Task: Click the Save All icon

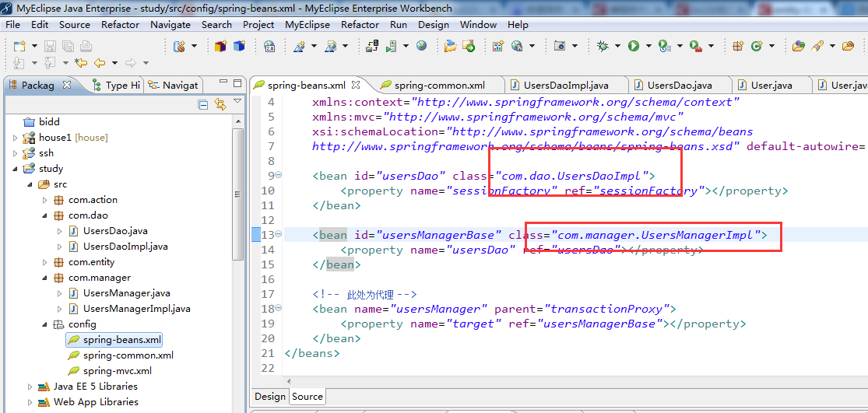Action: pos(68,47)
